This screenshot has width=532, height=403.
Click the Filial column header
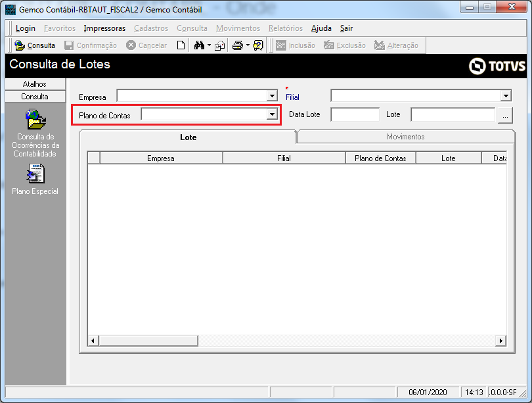point(284,158)
